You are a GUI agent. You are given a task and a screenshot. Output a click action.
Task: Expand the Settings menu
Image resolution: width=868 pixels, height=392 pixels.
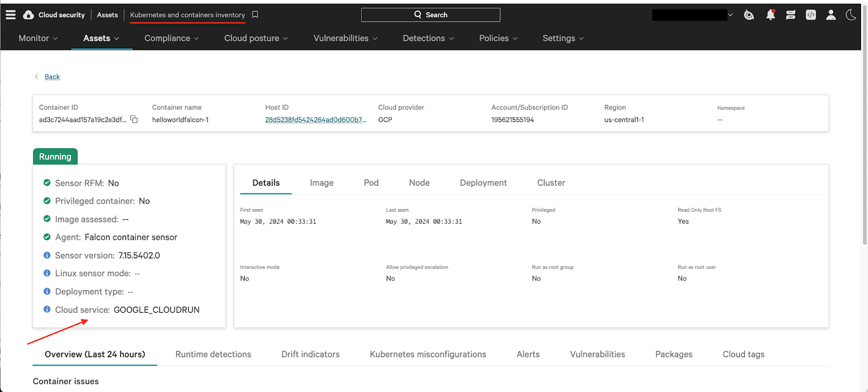point(563,38)
